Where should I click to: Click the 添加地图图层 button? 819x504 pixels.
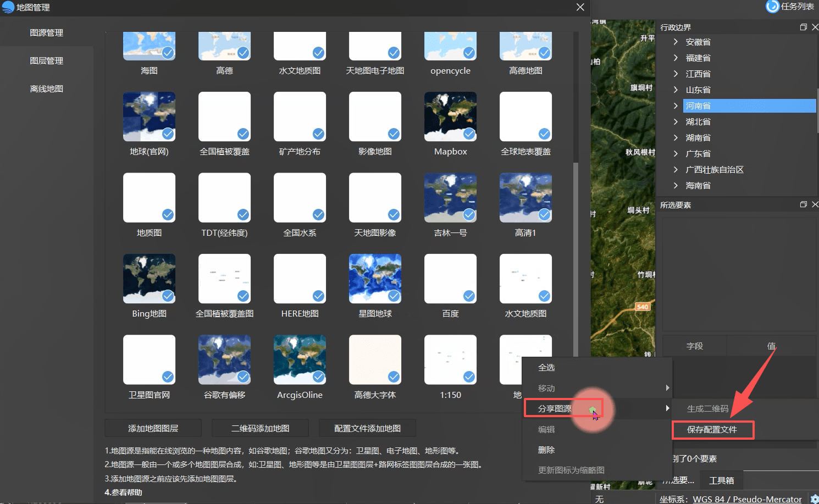tap(153, 428)
